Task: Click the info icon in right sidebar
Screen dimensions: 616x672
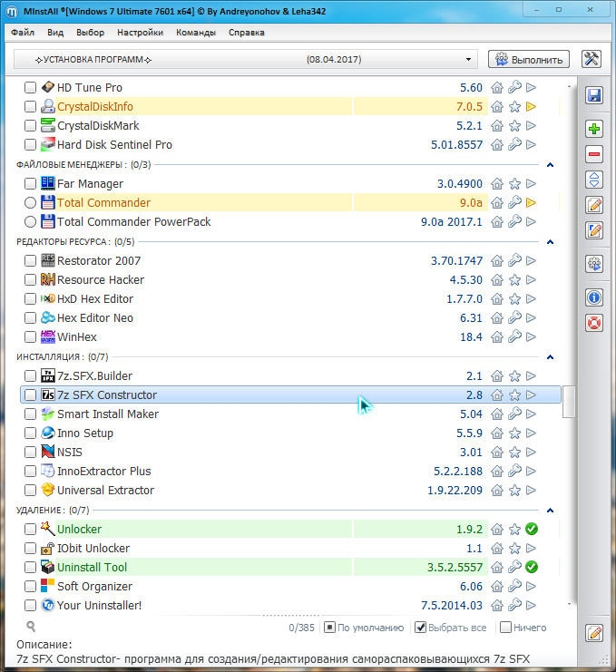Action: (594, 297)
